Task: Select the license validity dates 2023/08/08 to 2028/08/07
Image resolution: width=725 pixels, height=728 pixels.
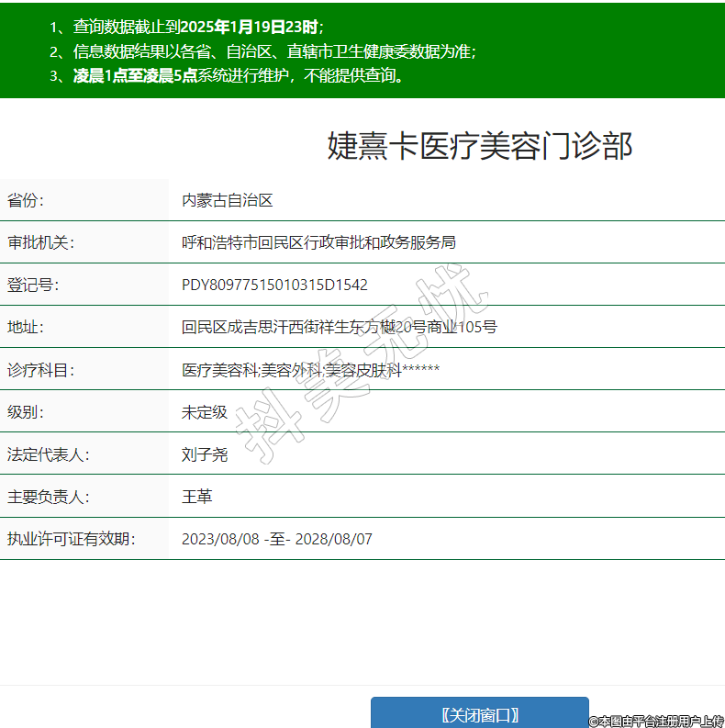Action: point(276,539)
